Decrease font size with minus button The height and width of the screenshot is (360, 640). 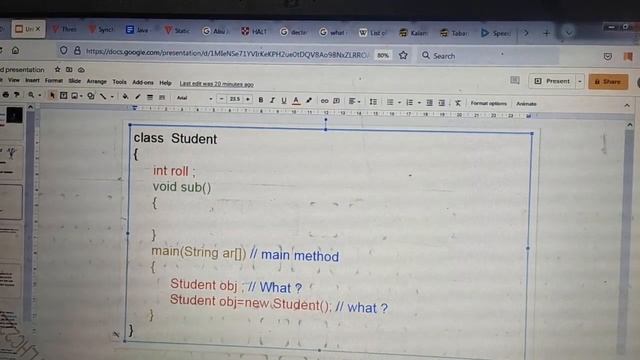pos(222,99)
